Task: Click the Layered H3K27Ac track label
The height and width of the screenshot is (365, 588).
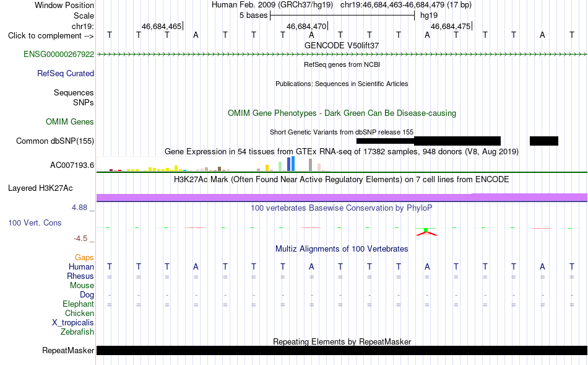Action: (40, 188)
